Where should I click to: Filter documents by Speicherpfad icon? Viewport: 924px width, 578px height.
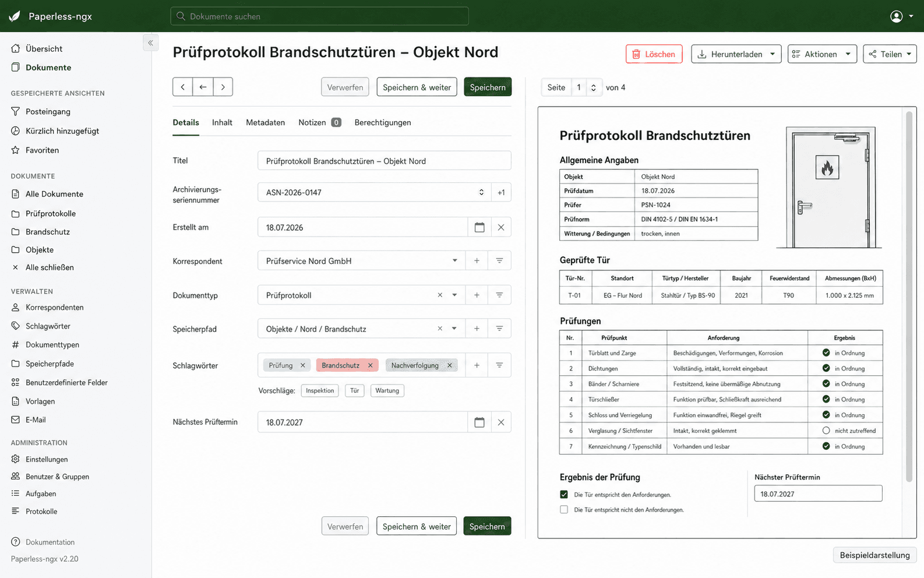(499, 329)
